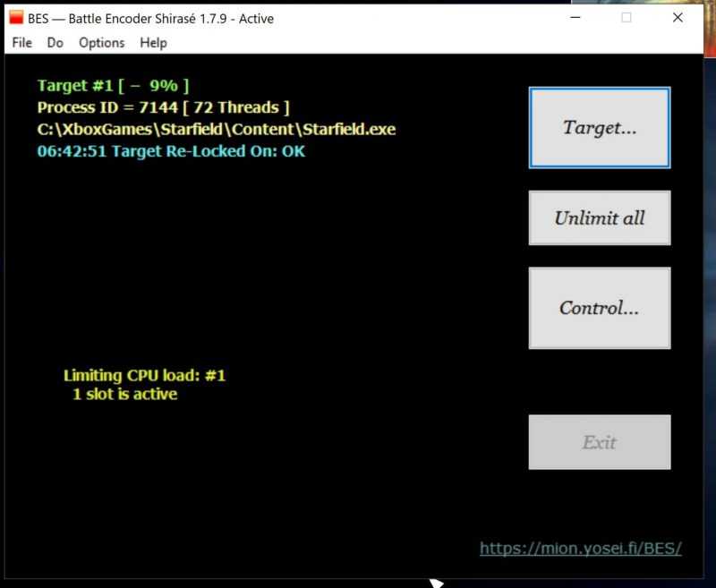The image size is (716, 588).
Task: Open the Help menu
Action: tap(153, 43)
